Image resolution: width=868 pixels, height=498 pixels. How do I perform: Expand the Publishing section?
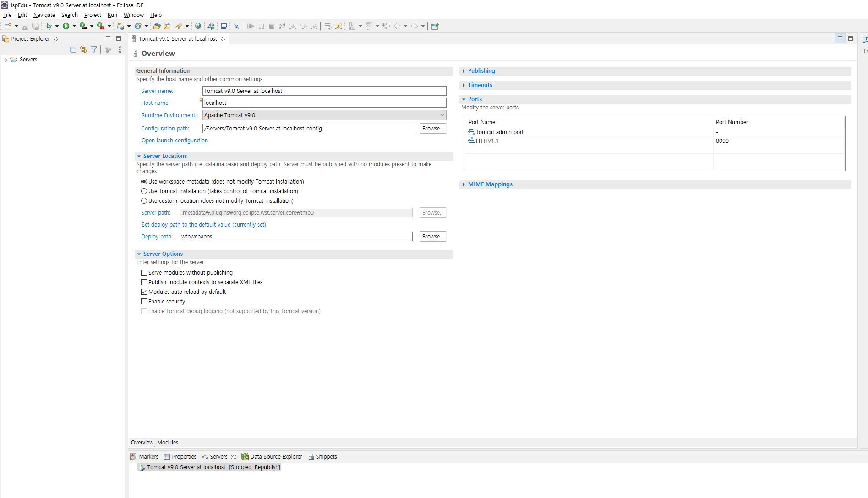pos(464,71)
